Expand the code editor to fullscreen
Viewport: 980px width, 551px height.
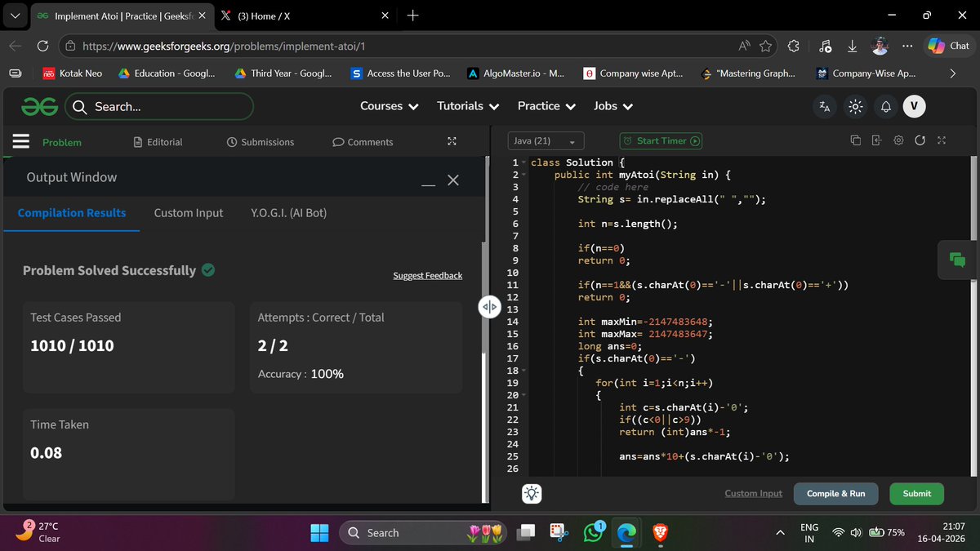click(x=941, y=140)
